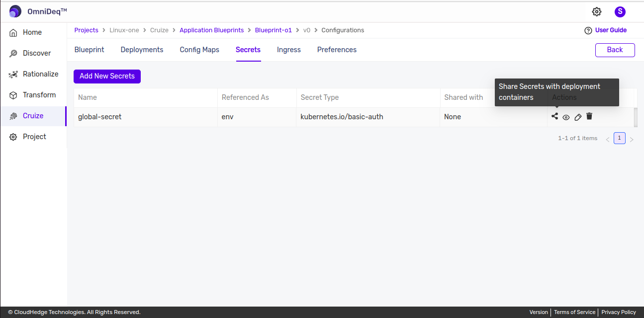Click the Add New Secrets button
This screenshot has height=318, width=644.
pos(107,76)
